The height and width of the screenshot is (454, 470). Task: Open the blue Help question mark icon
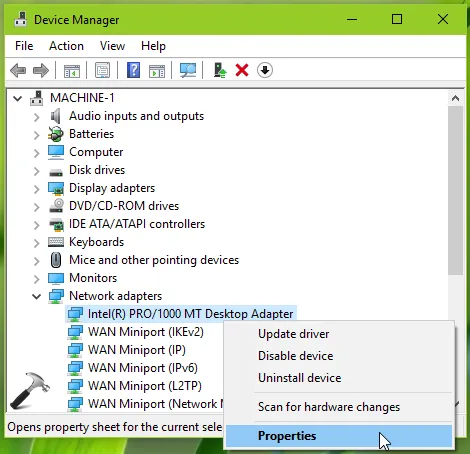tap(133, 70)
